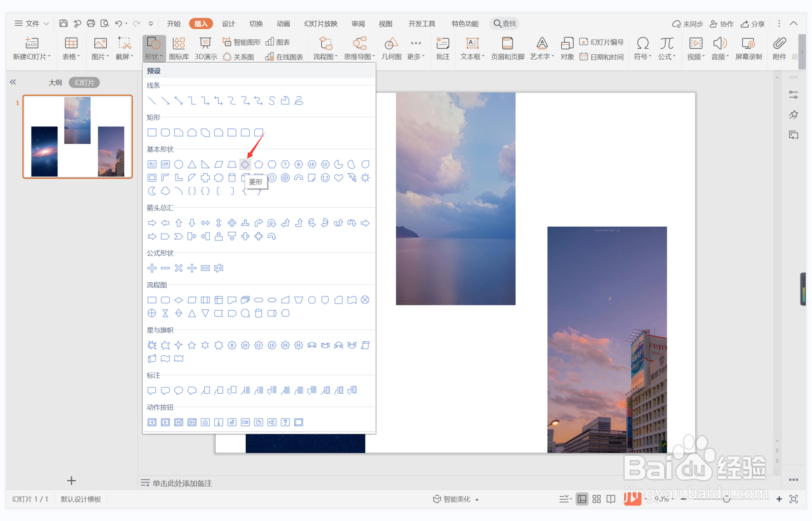Pick the Help action button shape
This screenshot has width=812, height=521.
(x=285, y=422)
